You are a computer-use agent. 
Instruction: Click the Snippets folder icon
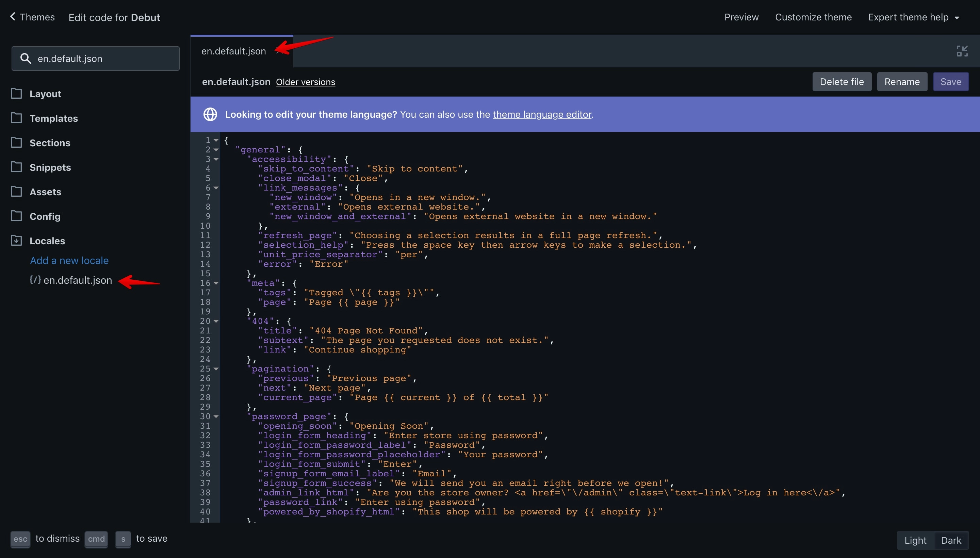point(16,167)
